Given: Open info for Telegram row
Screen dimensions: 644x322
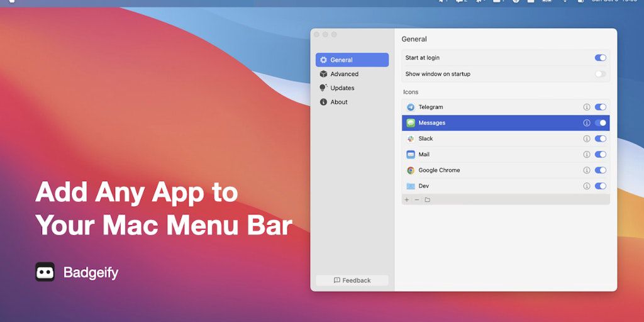Looking at the screenshot, I should 587,107.
